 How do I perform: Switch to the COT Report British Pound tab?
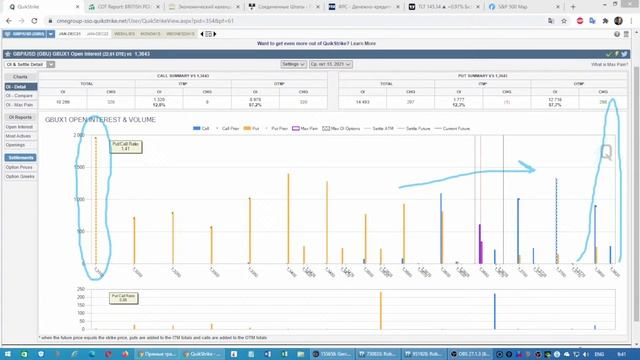click(124, 7)
